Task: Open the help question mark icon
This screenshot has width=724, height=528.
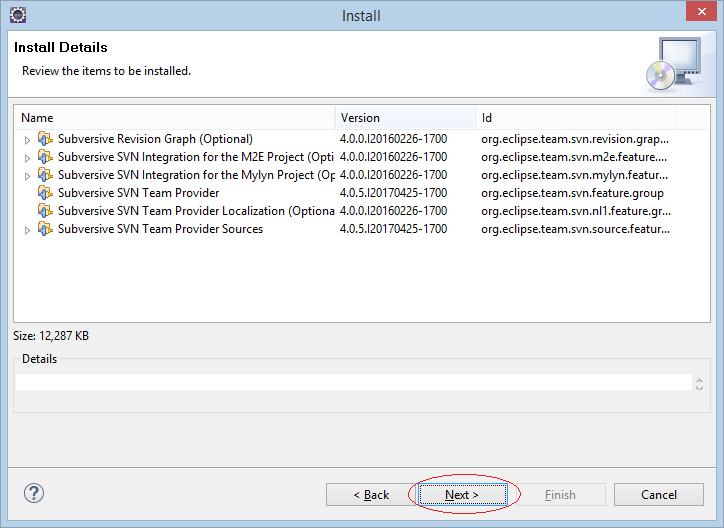Action: (x=34, y=493)
